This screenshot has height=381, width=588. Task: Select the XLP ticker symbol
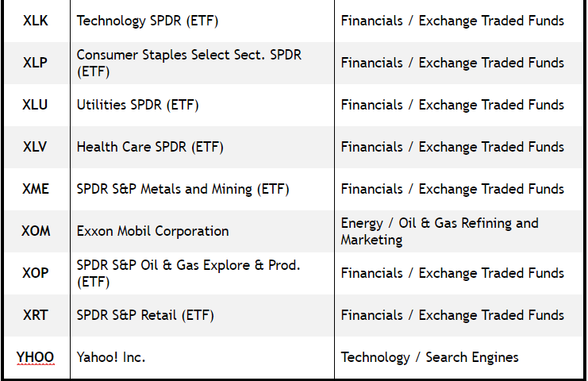(x=35, y=63)
